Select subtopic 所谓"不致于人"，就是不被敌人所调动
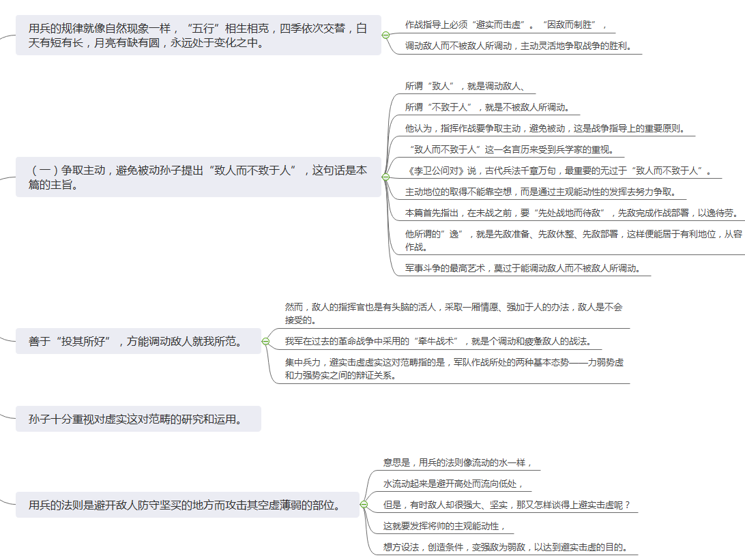 point(487,107)
